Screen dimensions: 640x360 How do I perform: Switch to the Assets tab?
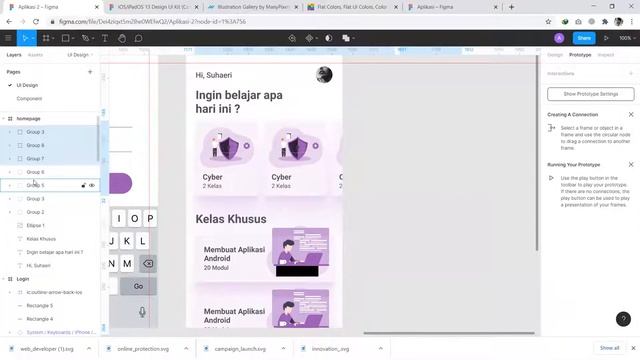tap(35, 55)
